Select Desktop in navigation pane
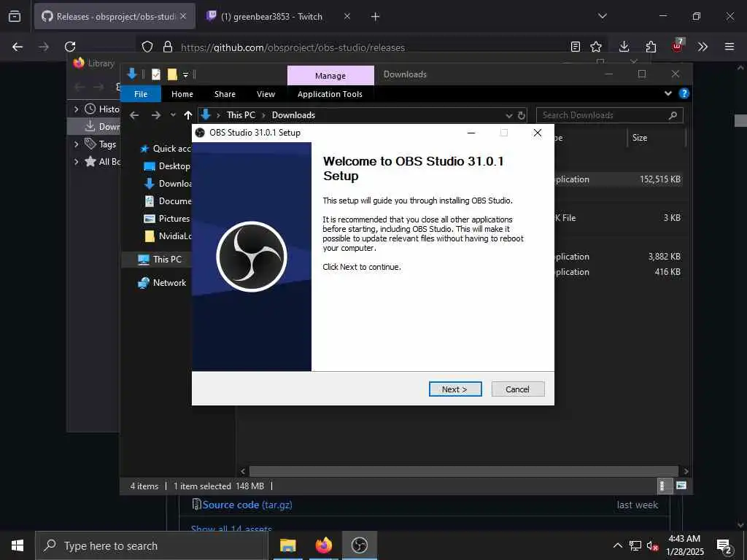747x560 pixels. (167, 166)
